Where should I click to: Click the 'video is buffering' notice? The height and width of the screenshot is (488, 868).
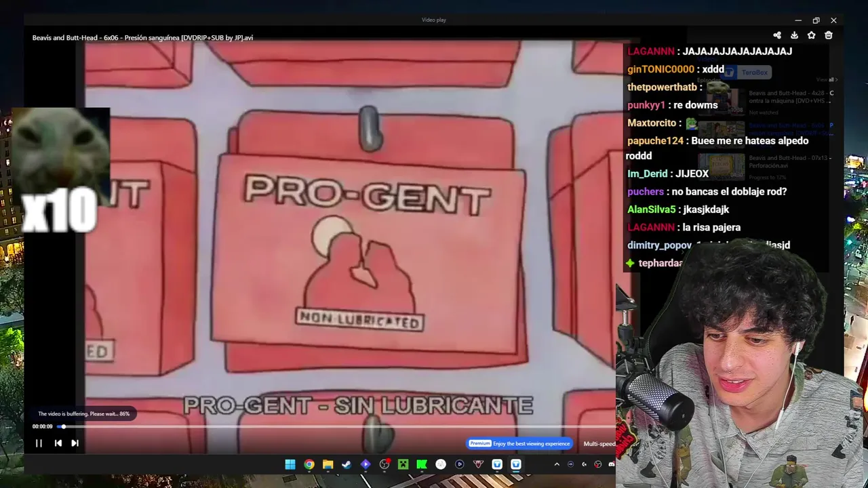pyautogui.click(x=83, y=414)
